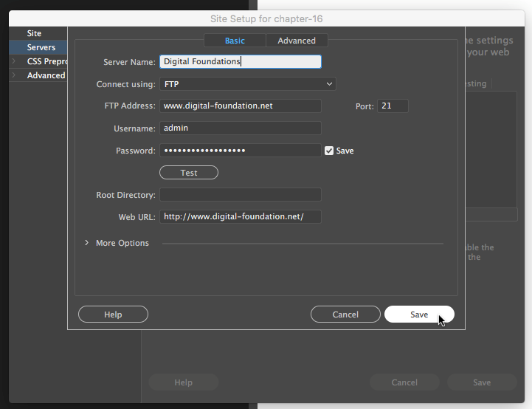Viewport: 532px width, 409px height.
Task: Uncheck the Save password checkbox
Action: point(329,151)
